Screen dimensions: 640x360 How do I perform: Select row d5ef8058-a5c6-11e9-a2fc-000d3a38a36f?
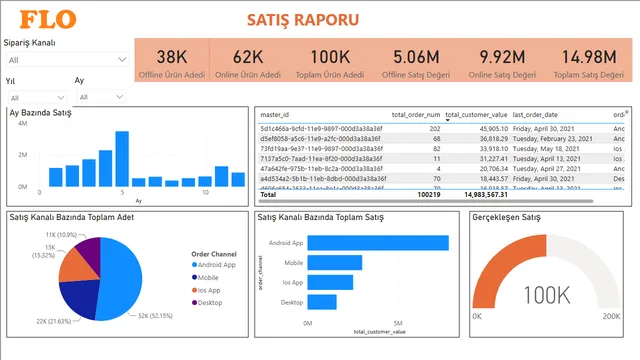click(441, 139)
